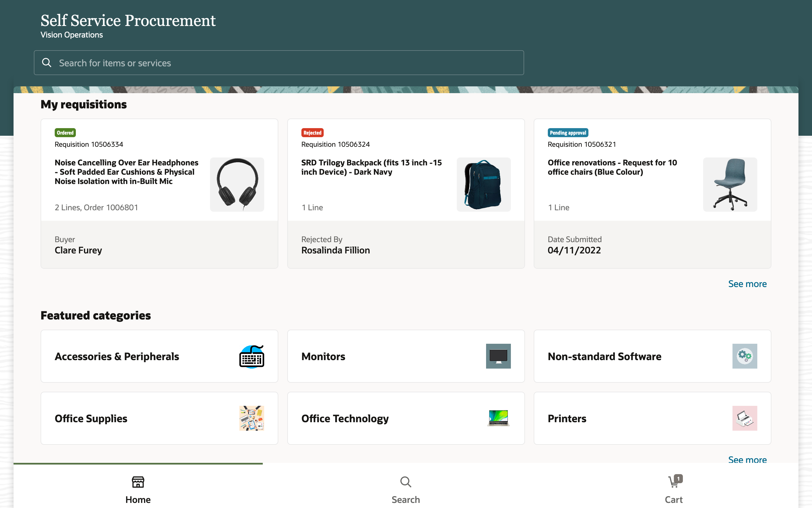Click buyer name Clare Furey

coord(78,250)
